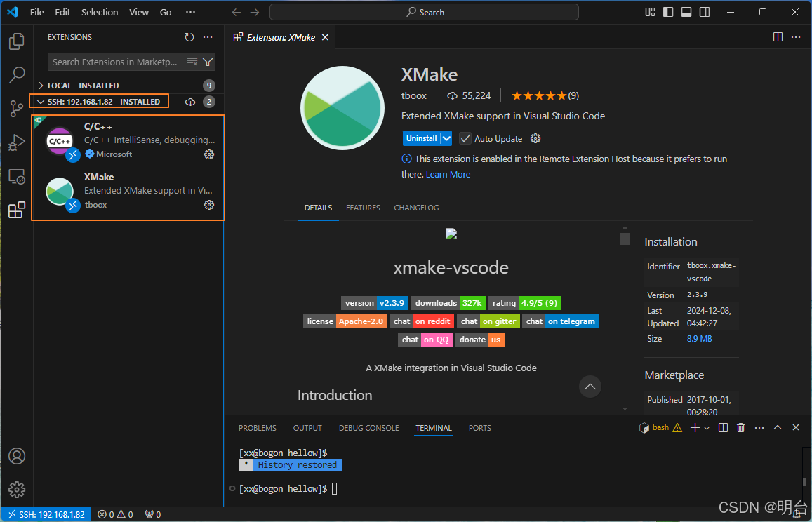
Task: Switch to DEBUG CONSOLE tab
Action: tap(368, 428)
